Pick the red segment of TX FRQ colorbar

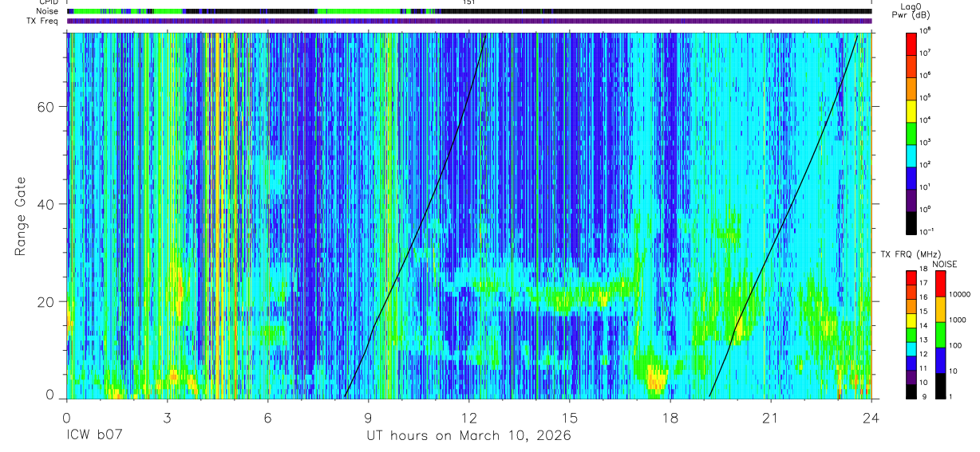click(x=911, y=277)
